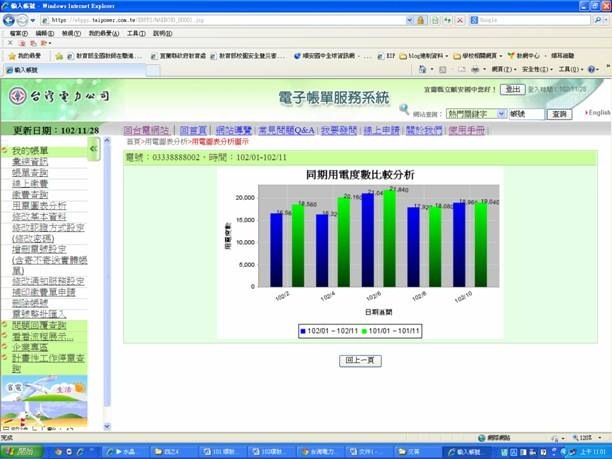Open the blog favorites folder
The image size is (612, 459).
[x=424, y=56]
